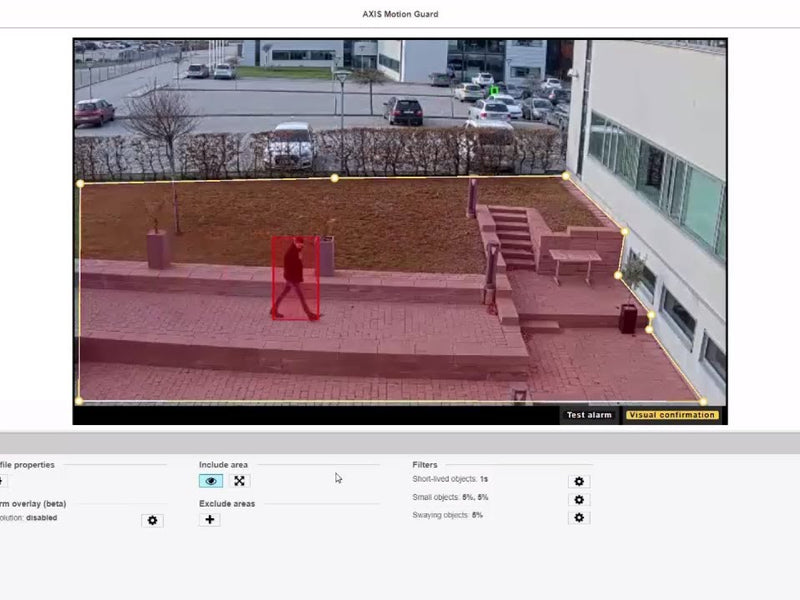Open Short-lived objects filter settings gear
This screenshot has width=800, height=600.
tap(578, 481)
